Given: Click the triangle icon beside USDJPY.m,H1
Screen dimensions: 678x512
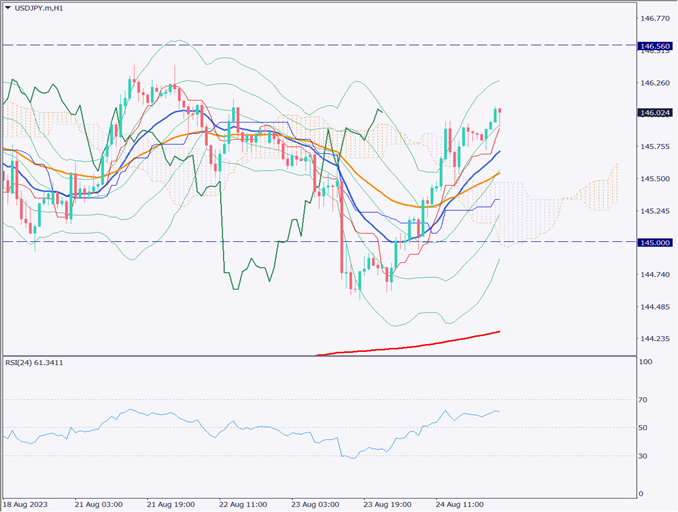Looking at the screenshot, I should tap(8, 9).
